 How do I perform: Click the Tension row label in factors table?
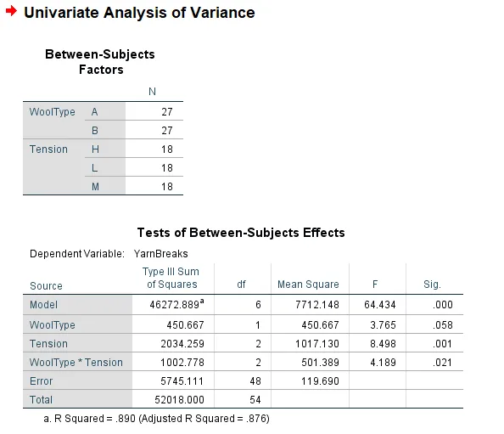48,149
